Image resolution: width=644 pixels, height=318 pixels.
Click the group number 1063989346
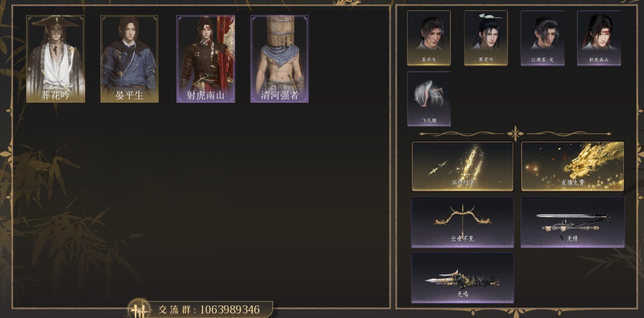[x=230, y=309]
